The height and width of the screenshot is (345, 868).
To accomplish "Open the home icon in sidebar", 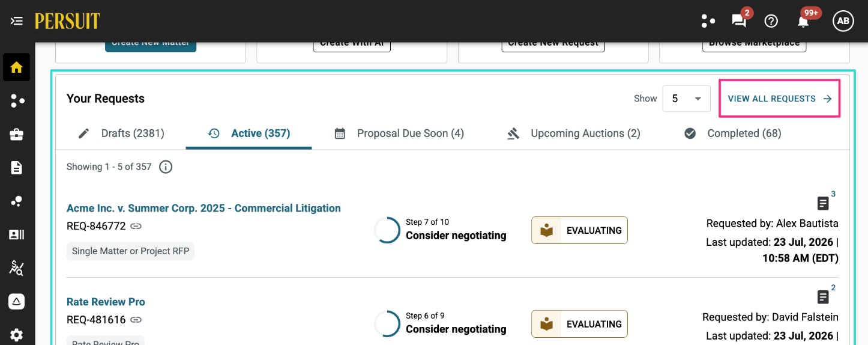I will point(16,67).
